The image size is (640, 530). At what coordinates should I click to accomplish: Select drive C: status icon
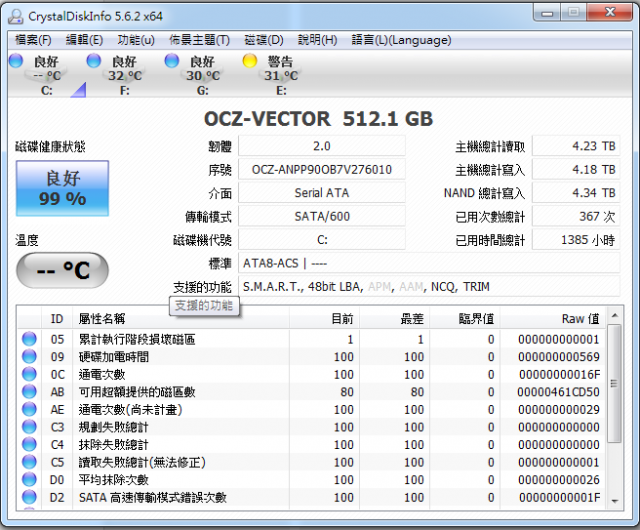coord(16,61)
